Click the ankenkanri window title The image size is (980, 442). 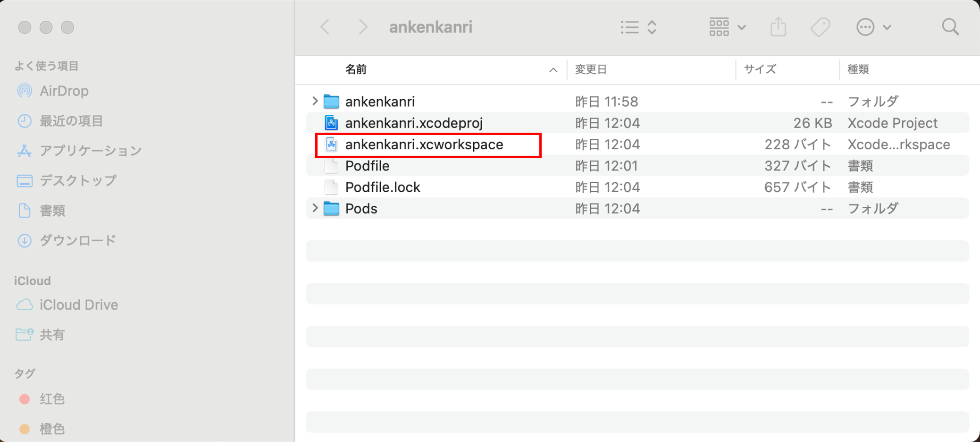[x=430, y=27]
